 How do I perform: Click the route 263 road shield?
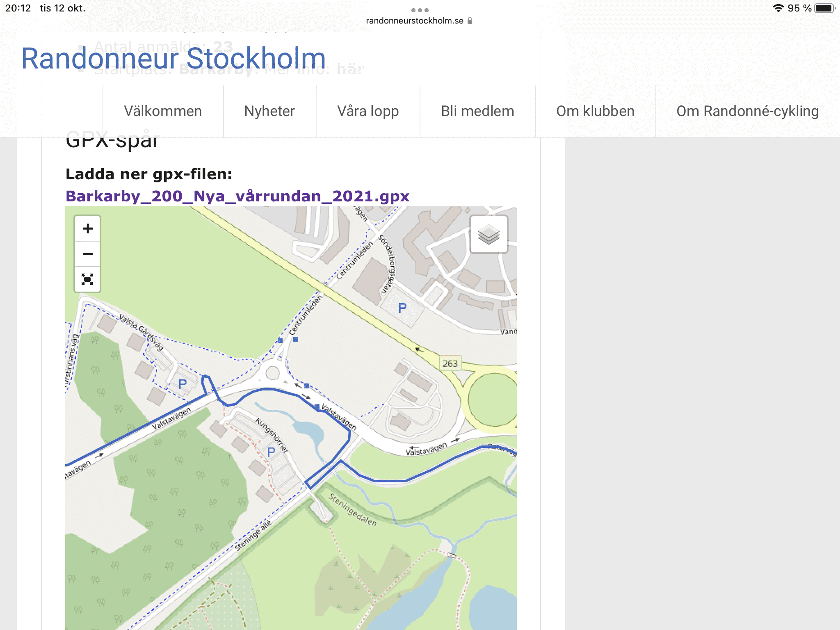click(x=450, y=364)
